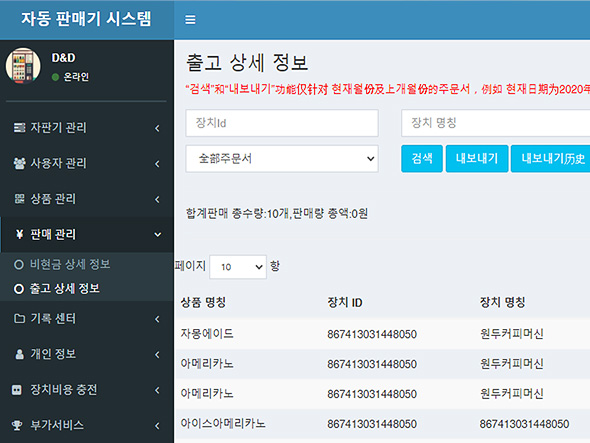Toggle sidebar with hamburger menu icon
The width and height of the screenshot is (590, 443).
point(190,20)
